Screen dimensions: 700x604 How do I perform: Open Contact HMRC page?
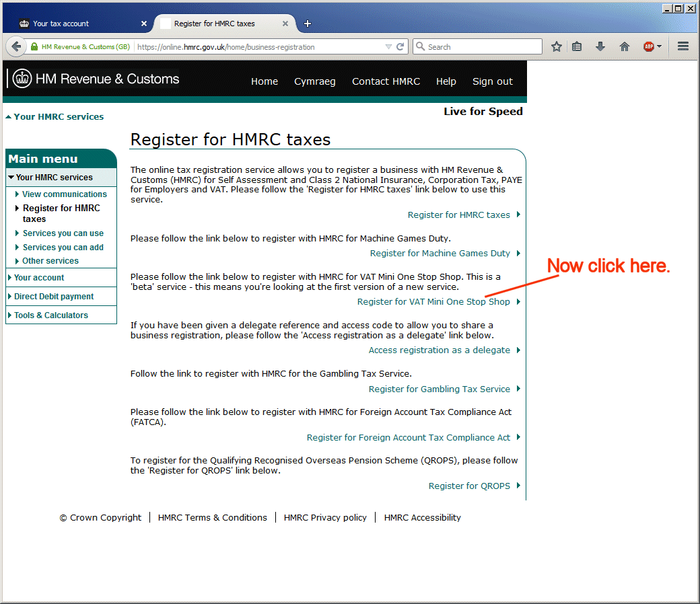pos(386,81)
